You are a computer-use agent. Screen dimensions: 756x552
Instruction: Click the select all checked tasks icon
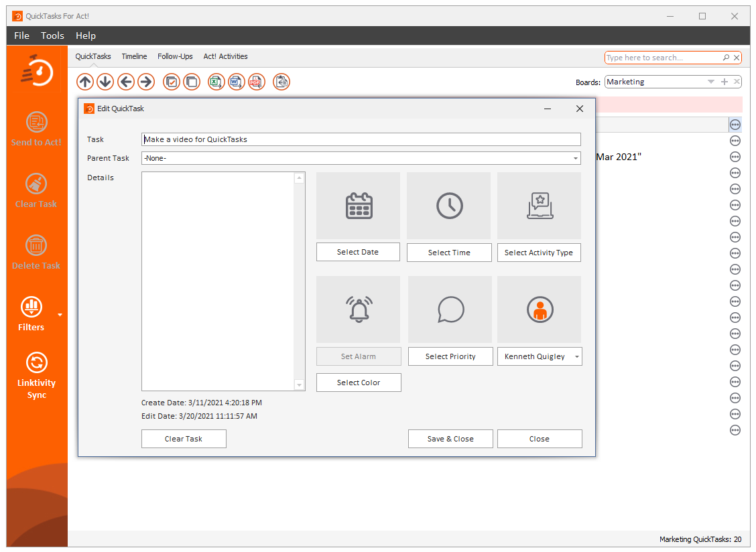pos(171,82)
